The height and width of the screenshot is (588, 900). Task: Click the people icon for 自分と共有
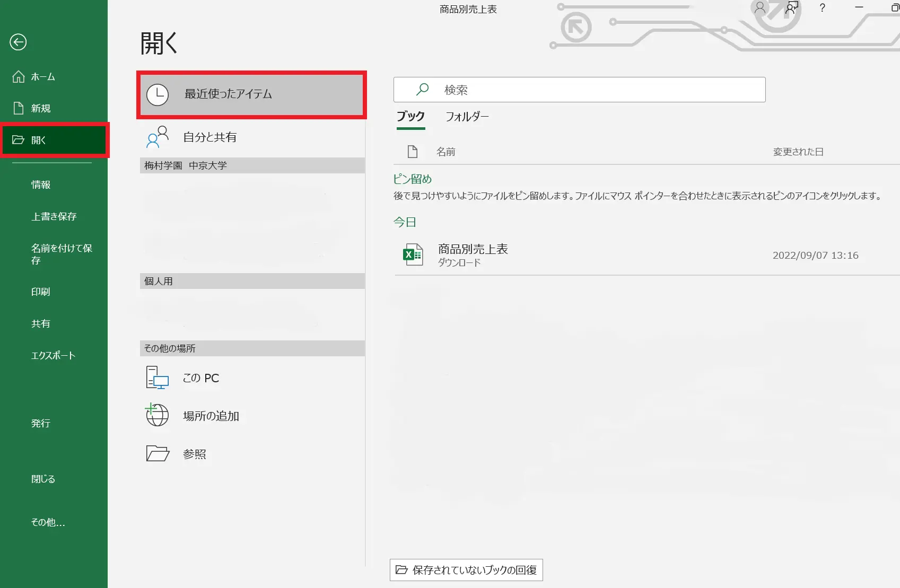click(158, 137)
